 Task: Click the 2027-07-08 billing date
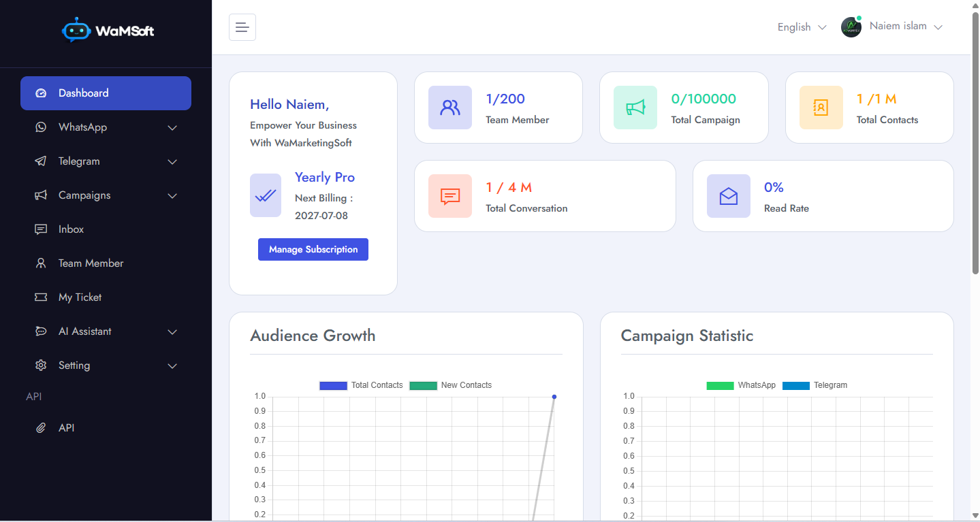click(321, 216)
